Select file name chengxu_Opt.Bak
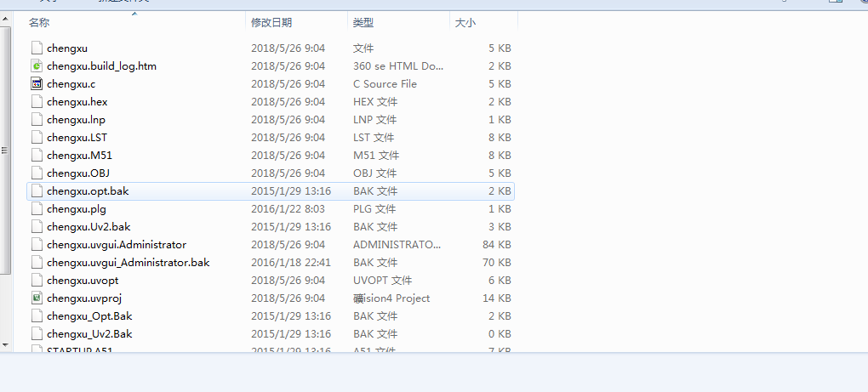868x392 pixels. coord(89,316)
